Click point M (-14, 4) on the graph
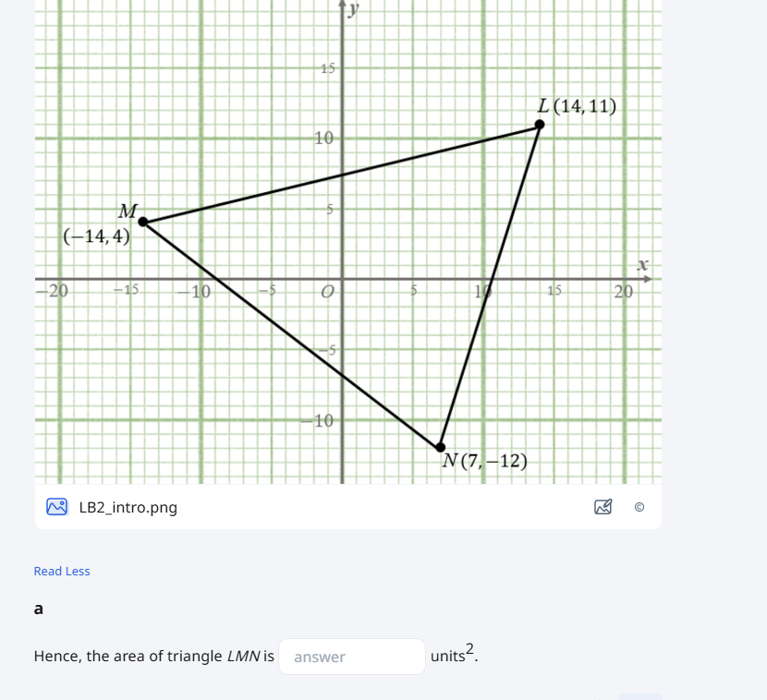 tap(141, 221)
